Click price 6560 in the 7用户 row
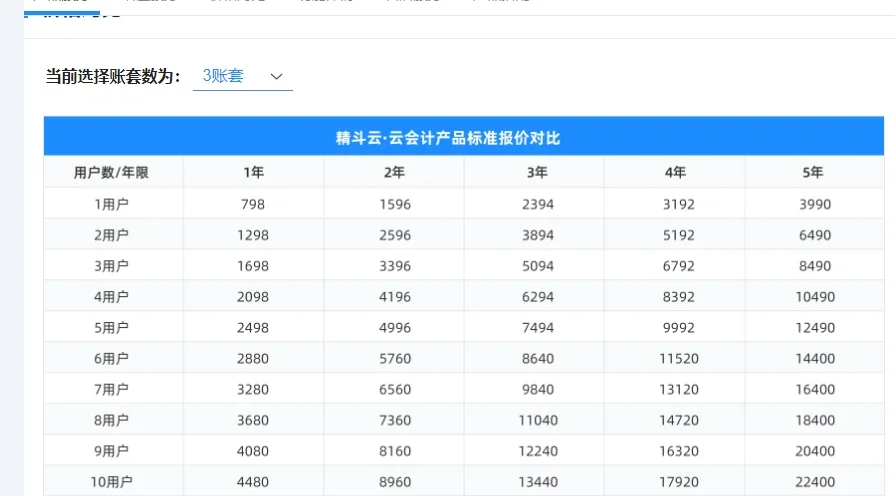The image size is (895, 496). click(x=395, y=389)
